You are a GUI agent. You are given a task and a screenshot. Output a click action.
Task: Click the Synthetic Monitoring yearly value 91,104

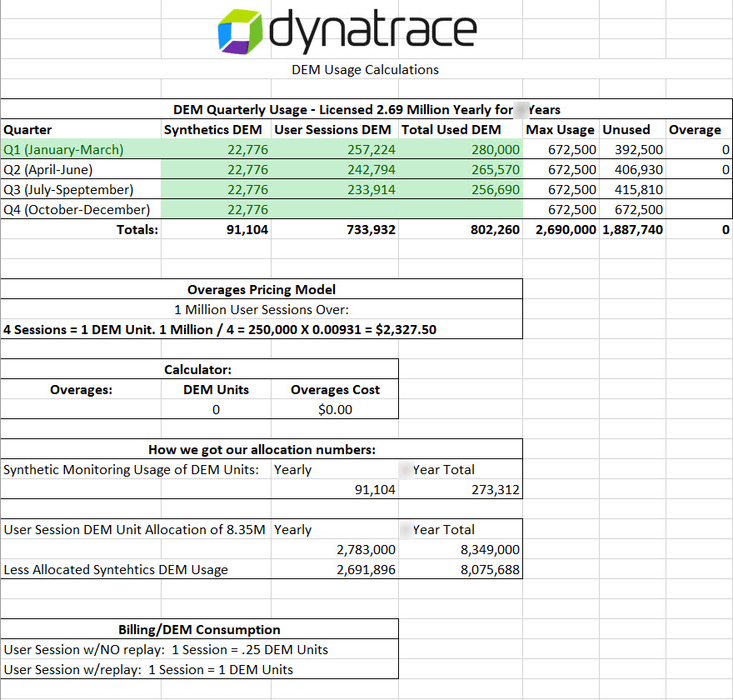(375, 489)
